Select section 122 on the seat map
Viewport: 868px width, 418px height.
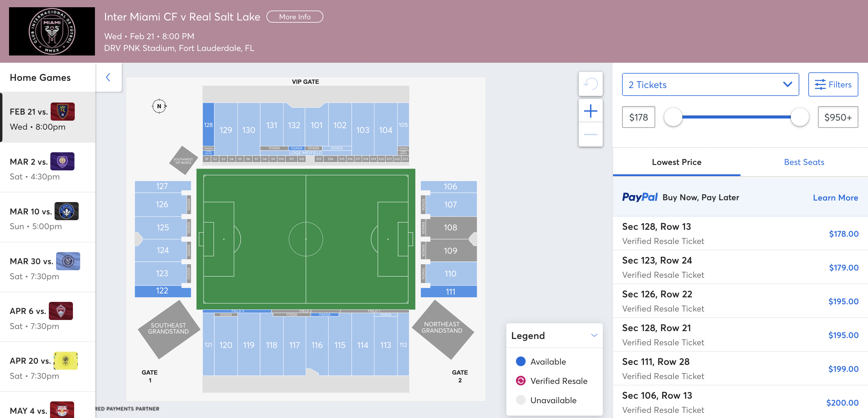click(163, 291)
